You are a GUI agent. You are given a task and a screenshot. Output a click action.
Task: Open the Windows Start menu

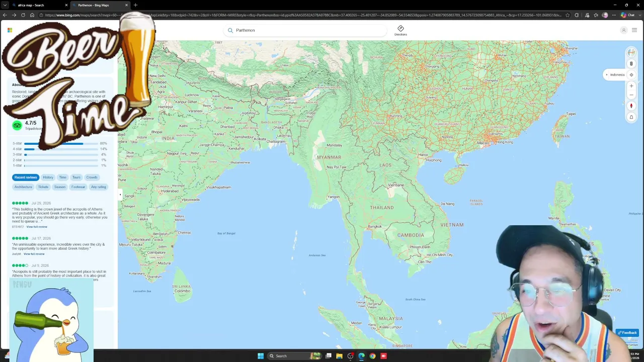261,356
